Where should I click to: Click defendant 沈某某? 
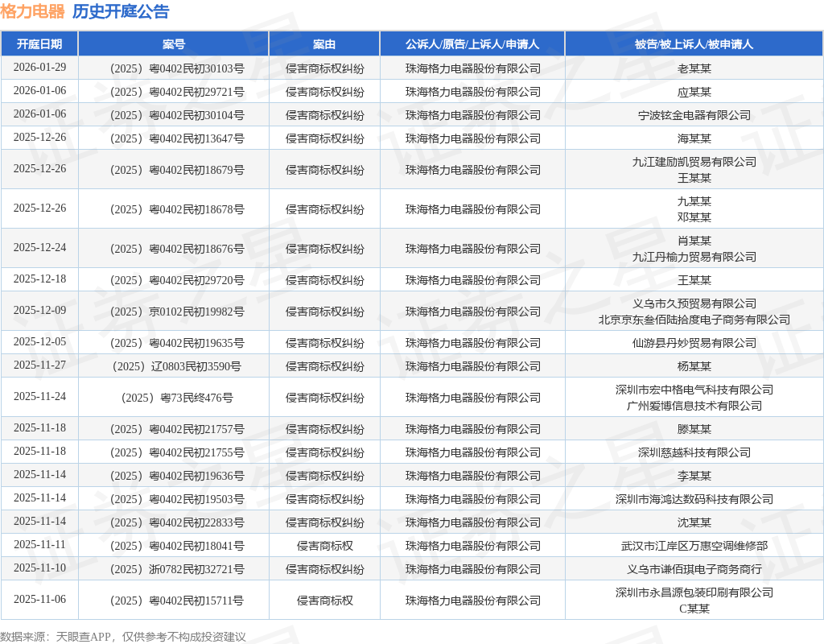point(694,522)
